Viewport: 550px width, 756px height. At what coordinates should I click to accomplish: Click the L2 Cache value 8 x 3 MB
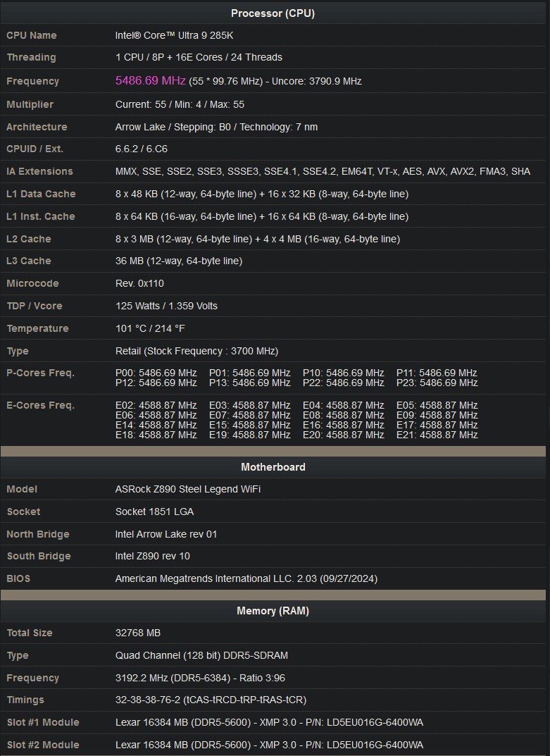258,239
